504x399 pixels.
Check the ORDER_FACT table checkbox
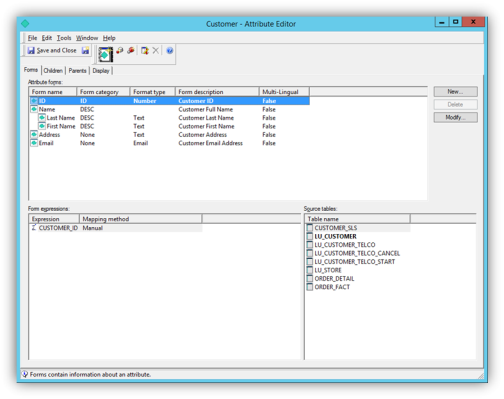pyautogui.click(x=310, y=287)
